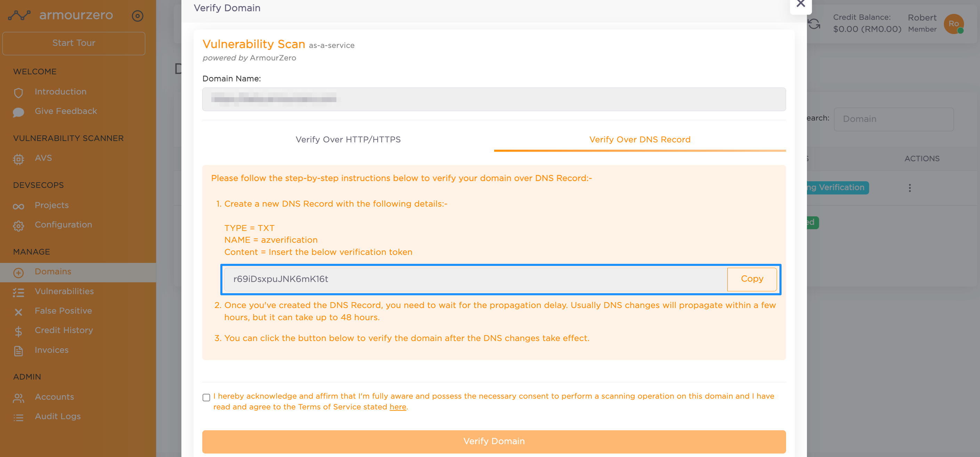
Task: Click the Verify Domain button
Action: tap(494, 441)
